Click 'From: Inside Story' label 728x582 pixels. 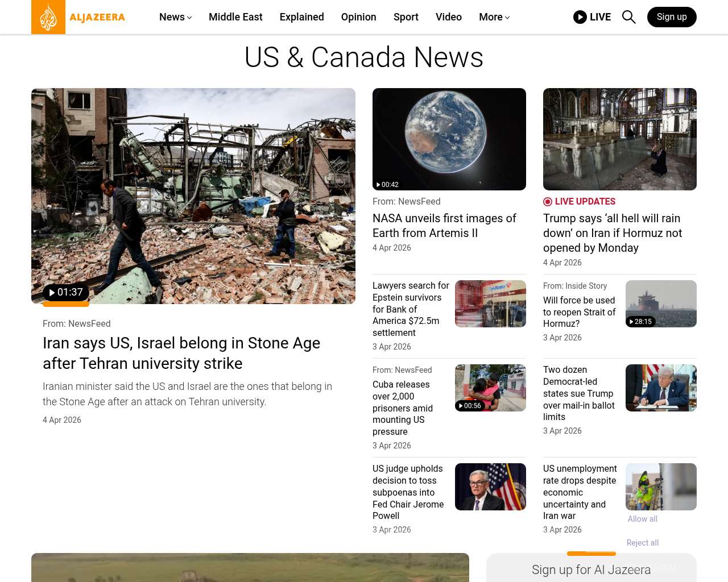coord(575,286)
